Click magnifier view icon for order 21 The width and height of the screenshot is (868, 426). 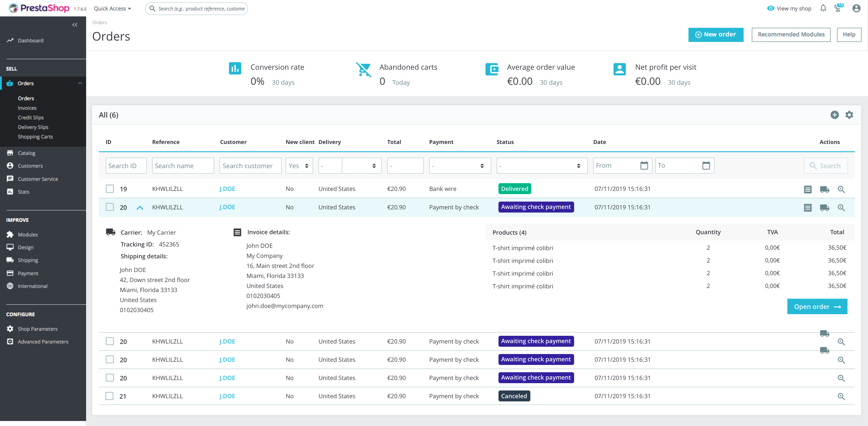(841, 397)
